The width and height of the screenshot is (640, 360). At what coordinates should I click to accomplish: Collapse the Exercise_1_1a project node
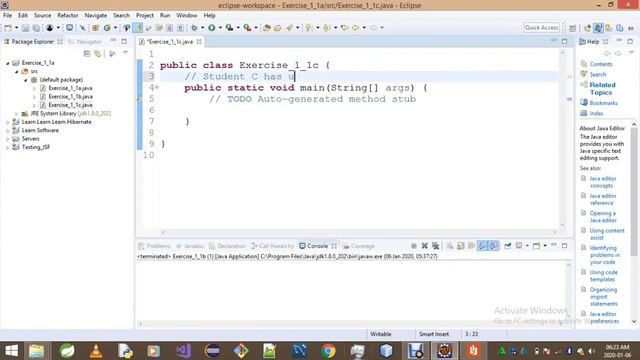[x=7, y=63]
